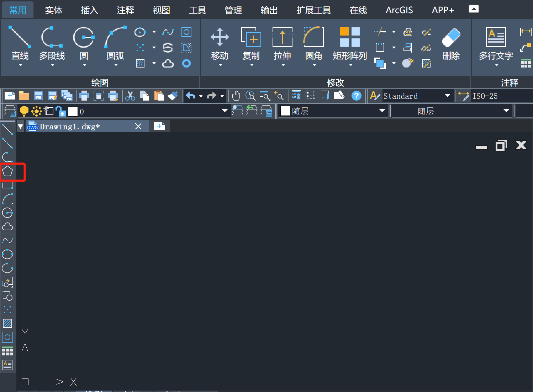
Task: Click the Undo arrow icon
Action: (x=191, y=96)
